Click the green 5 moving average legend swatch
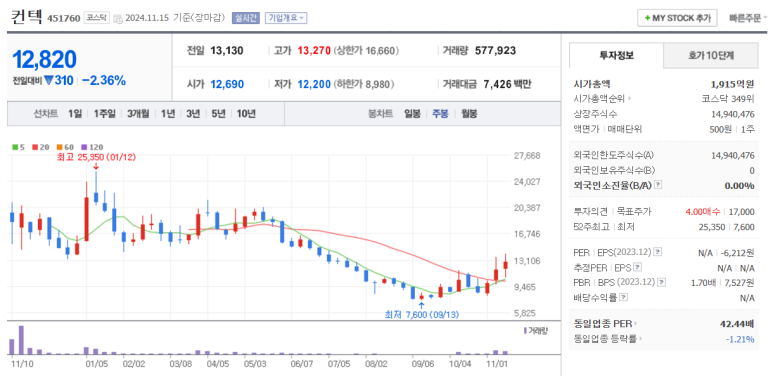This screenshot has width=773, height=376. [x=15, y=147]
